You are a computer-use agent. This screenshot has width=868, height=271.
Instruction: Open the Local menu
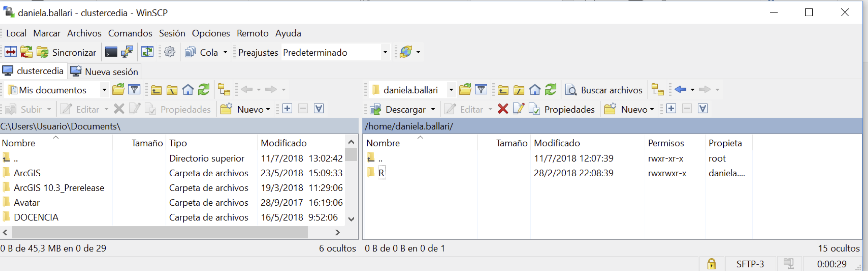click(16, 33)
